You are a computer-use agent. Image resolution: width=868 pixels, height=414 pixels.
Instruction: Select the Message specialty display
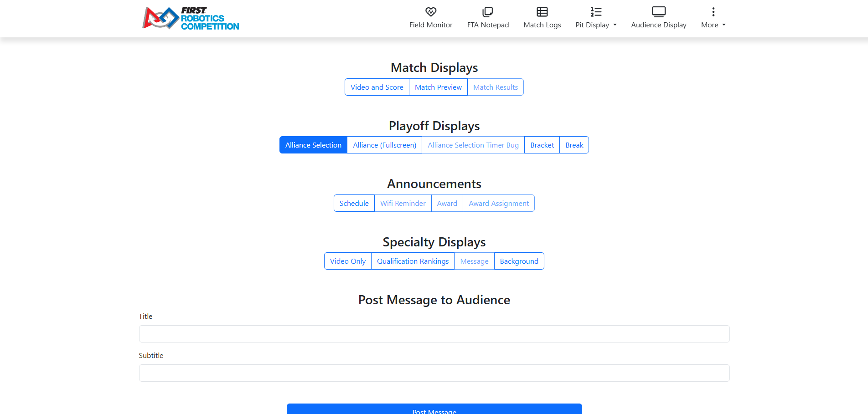[x=475, y=261]
